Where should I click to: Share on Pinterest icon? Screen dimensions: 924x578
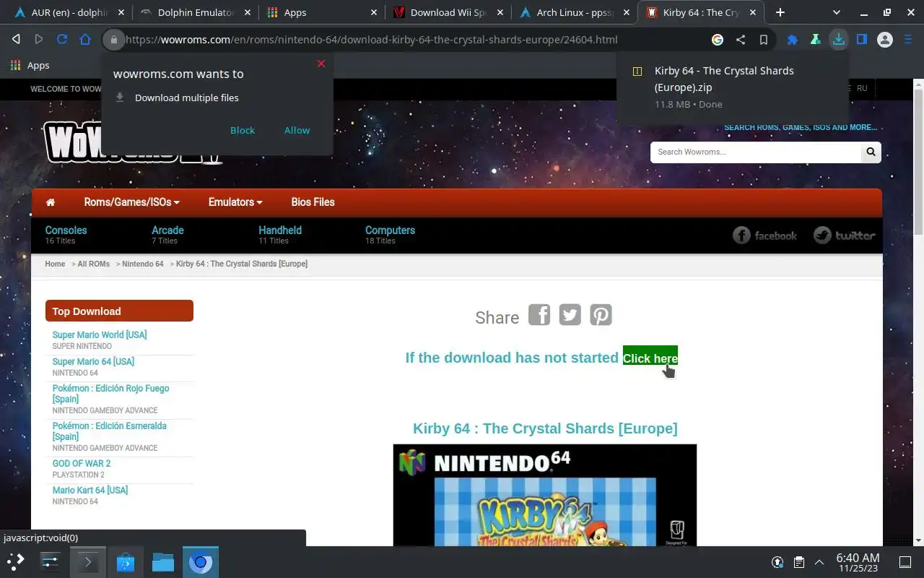click(x=601, y=315)
